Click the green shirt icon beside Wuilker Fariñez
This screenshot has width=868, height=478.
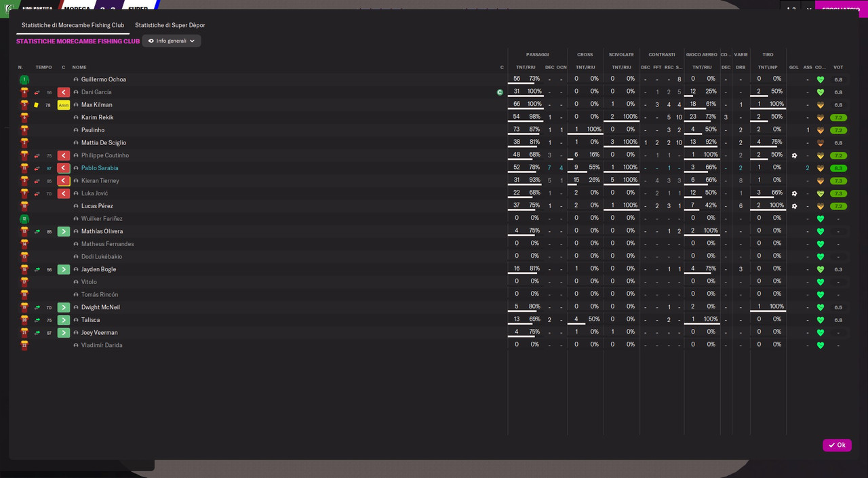(x=24, y=219)
